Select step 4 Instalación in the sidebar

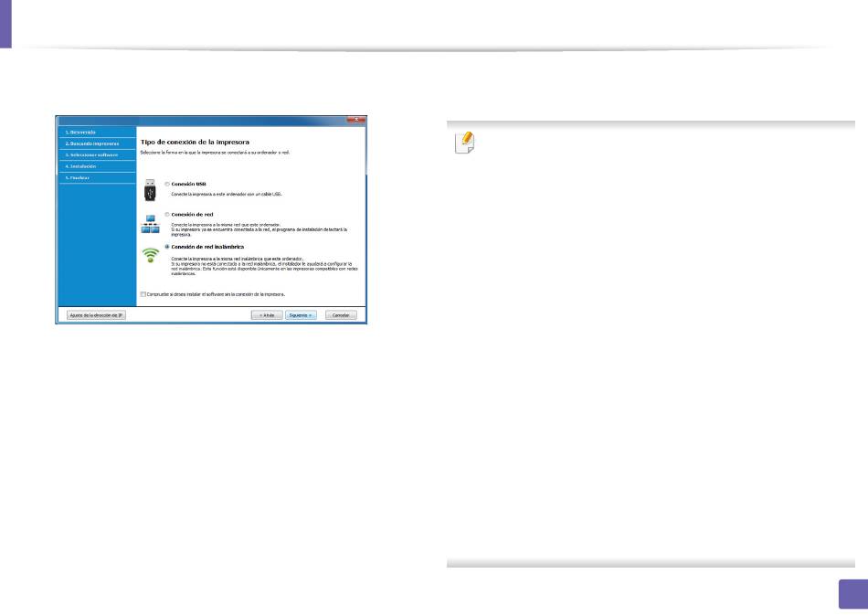(98, 166)
